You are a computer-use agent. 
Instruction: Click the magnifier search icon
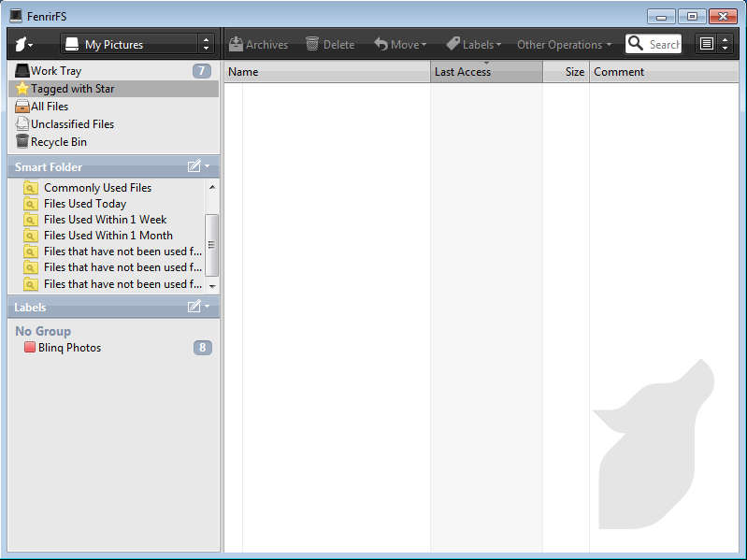[x=636, y=44]
